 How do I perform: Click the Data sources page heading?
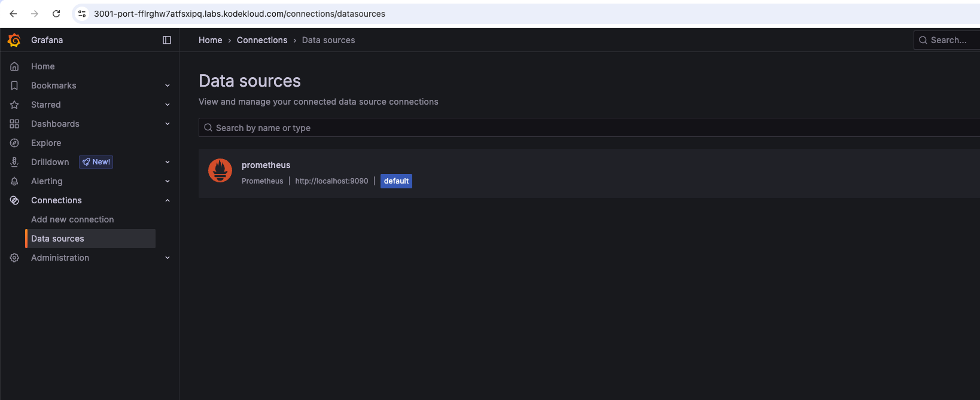[x=249, y=81]
